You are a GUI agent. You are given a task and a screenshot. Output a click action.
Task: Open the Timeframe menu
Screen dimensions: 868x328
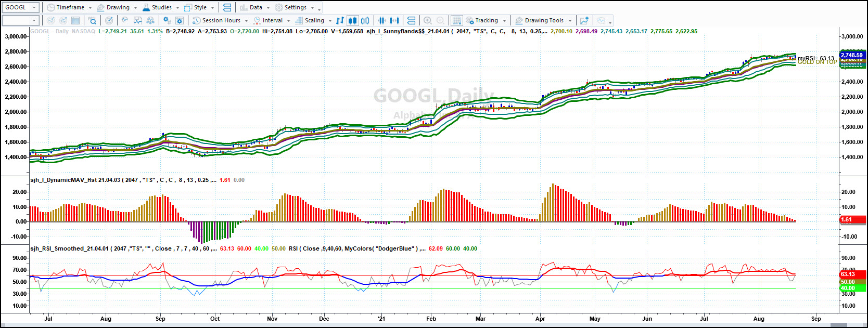pos(66,7)
